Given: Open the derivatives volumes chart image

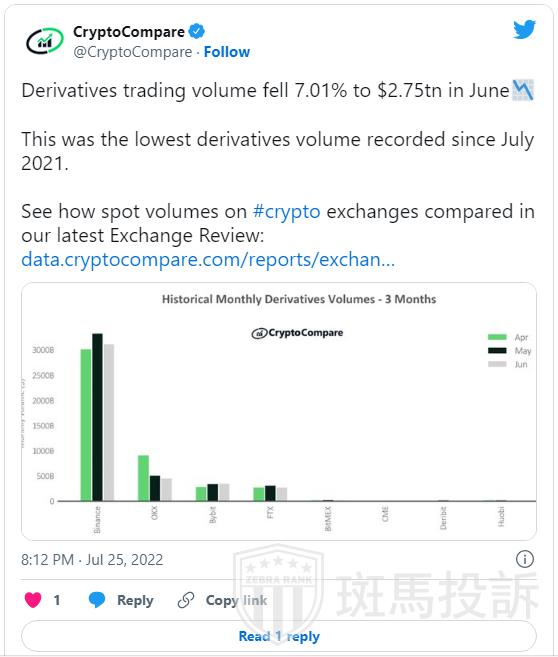Looking at the screenshot, I should click(279, 411).
